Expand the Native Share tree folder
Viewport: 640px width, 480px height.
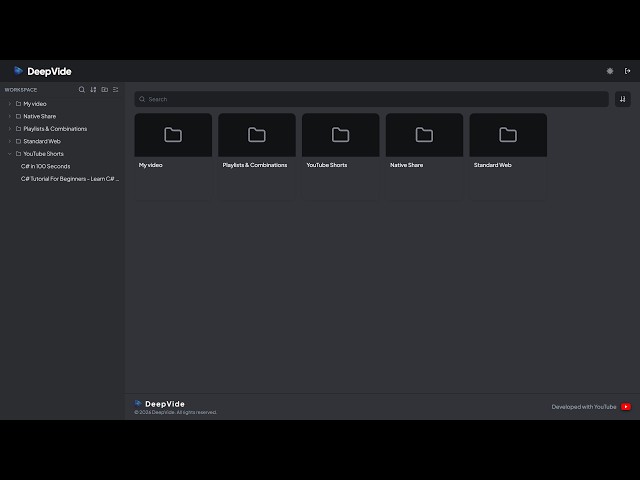pyautogui.click(x=10, y=116)
